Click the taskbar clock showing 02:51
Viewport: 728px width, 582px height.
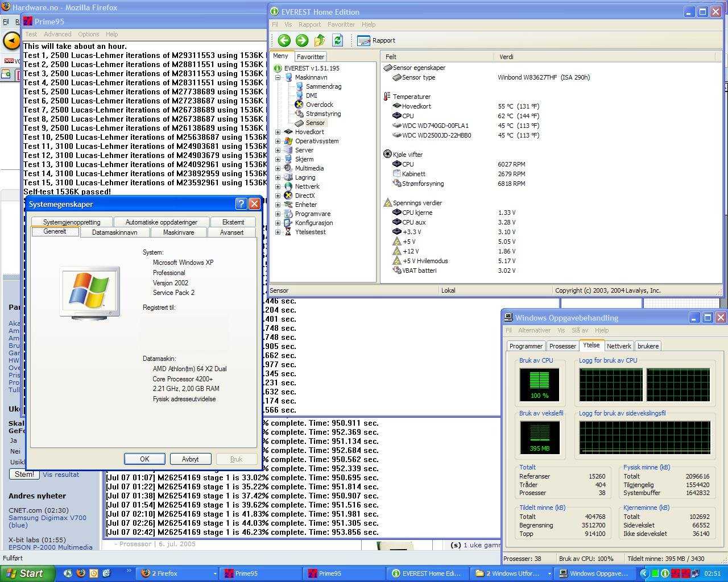[x=712, y=573]
